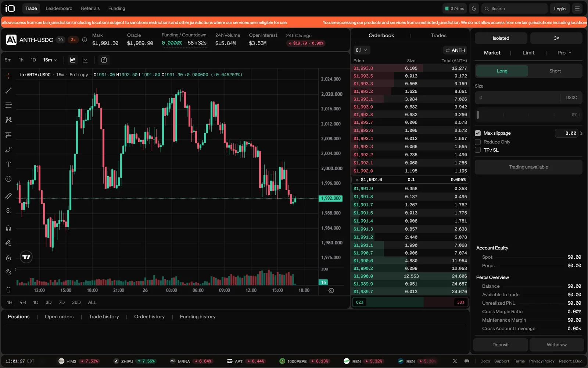Click the Log in button

coord(560,9)
